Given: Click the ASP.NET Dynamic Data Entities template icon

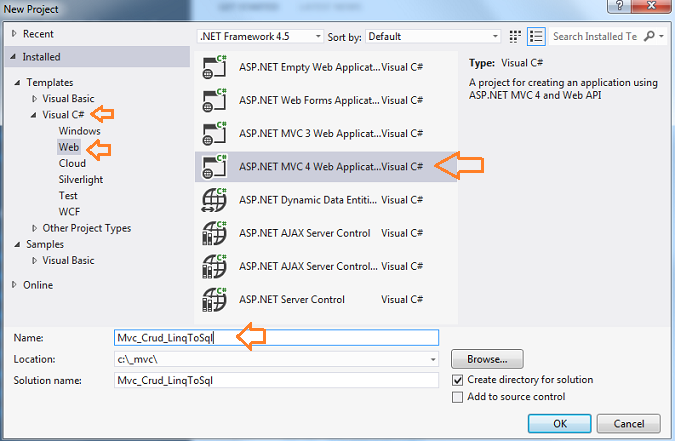Looking at the screenshot, I should 214,200.
